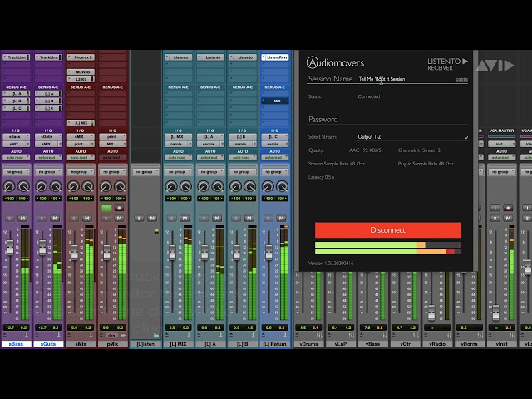
Task: Select the sGuits track name
Action: (x=48, y=344)
